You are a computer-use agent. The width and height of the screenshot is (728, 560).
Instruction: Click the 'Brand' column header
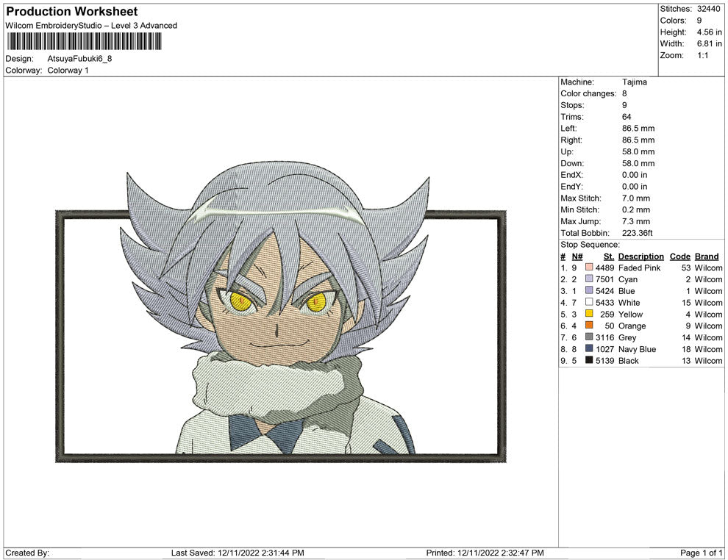click(707, 256)
